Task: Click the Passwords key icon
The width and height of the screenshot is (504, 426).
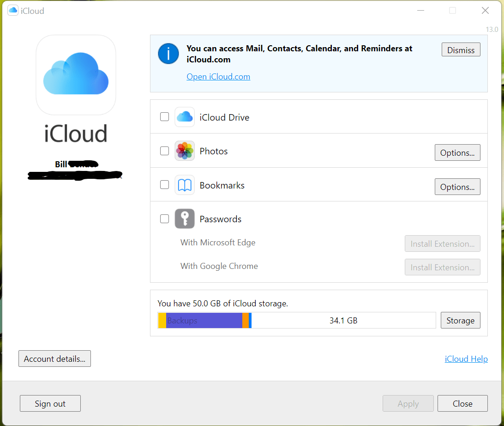Action: click(x=185, y=219)
